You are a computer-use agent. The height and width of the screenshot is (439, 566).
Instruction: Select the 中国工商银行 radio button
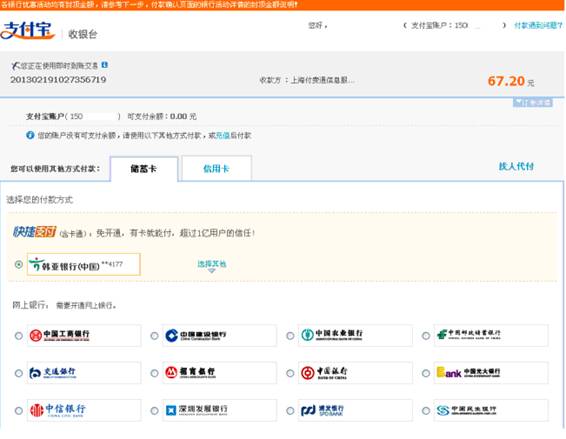[19, 336]
